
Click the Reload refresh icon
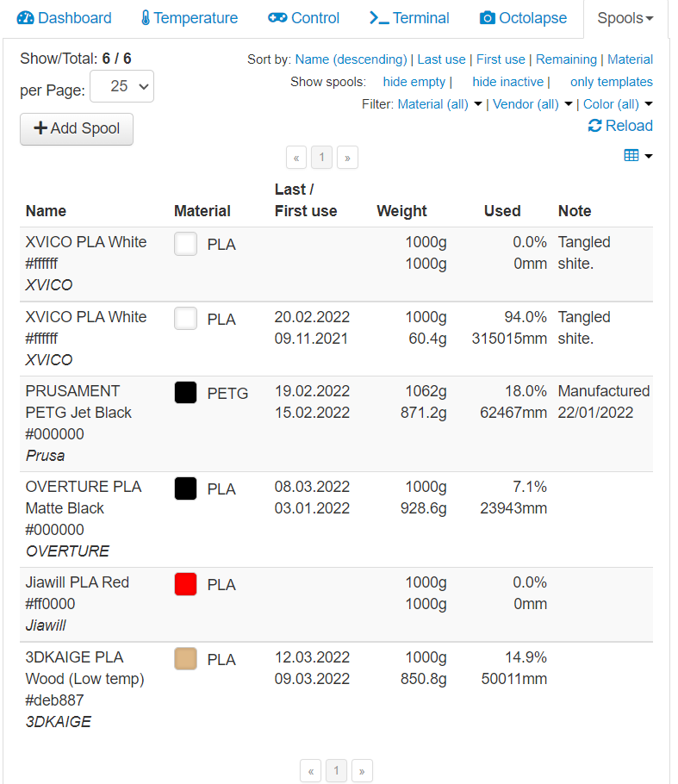pyautogui.click(x=594, y=125)
